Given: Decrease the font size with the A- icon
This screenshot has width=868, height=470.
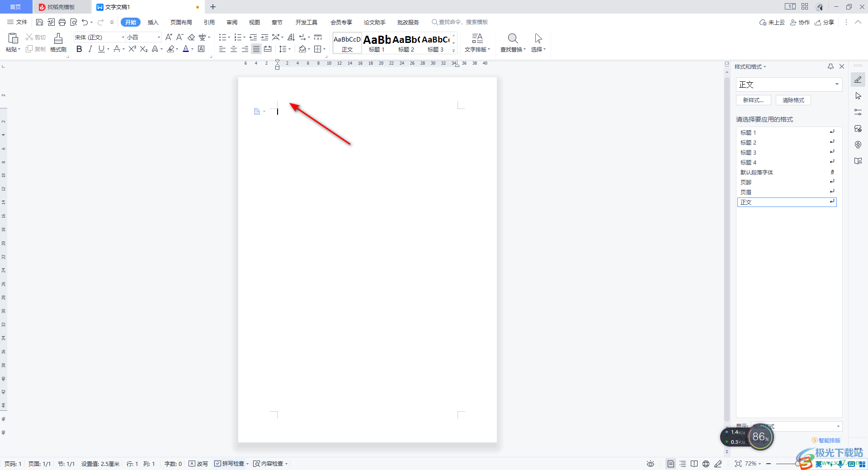Looking at the screenshot, I should click(x=179, y=37).
